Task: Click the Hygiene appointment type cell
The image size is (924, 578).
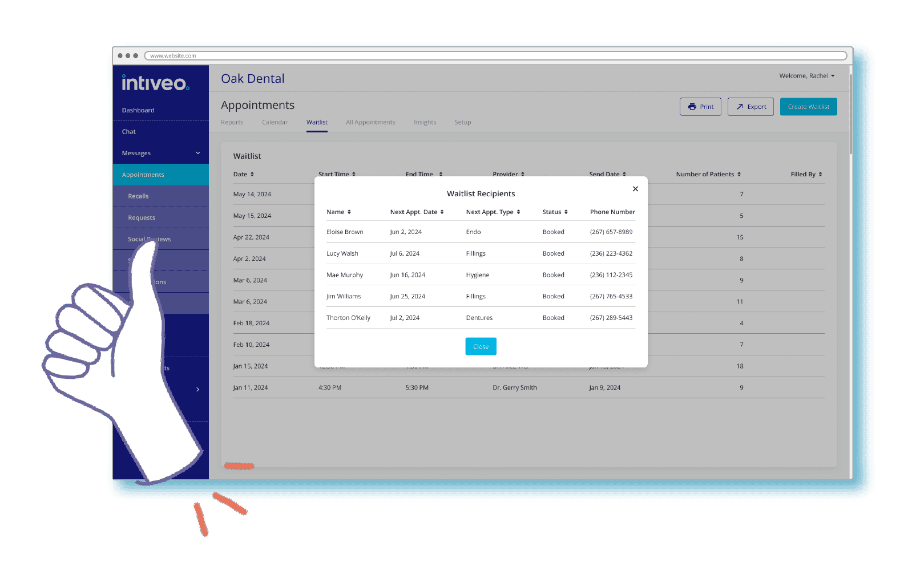Action: 477,275
